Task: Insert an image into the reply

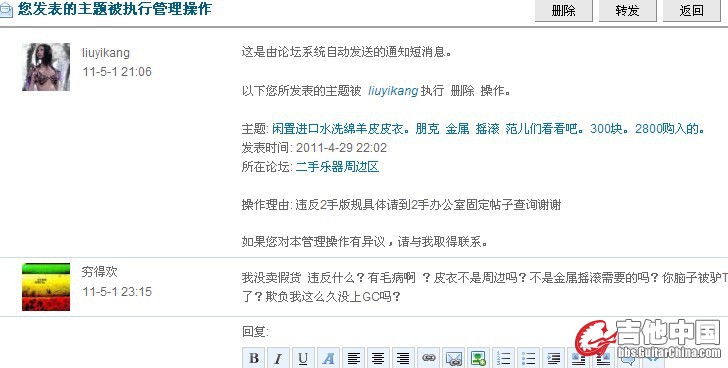Action: coord(478,358)
